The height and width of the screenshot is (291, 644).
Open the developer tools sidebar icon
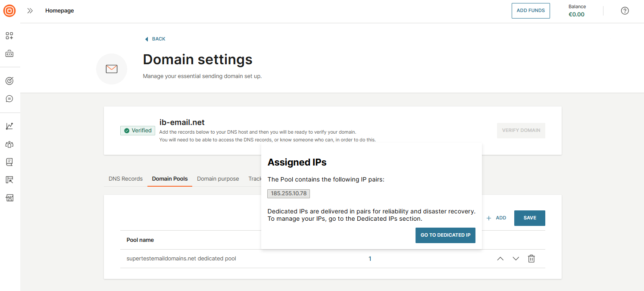tap(9, 53)
